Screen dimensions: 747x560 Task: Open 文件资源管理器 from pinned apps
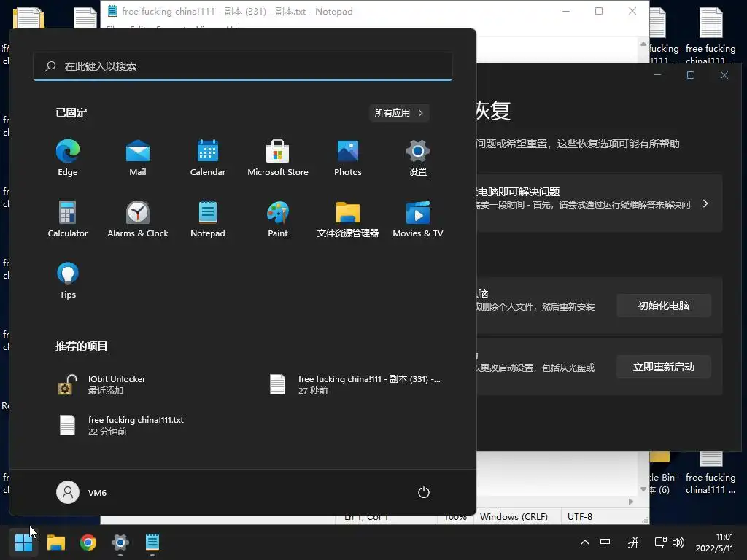point(348,219)
